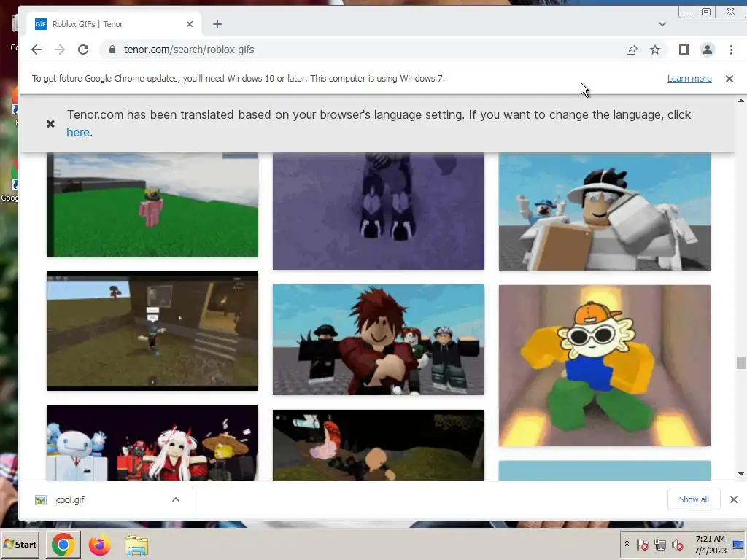Click the network tray icon
Viewport: 747px width, 560px height.
coord(659,545)
